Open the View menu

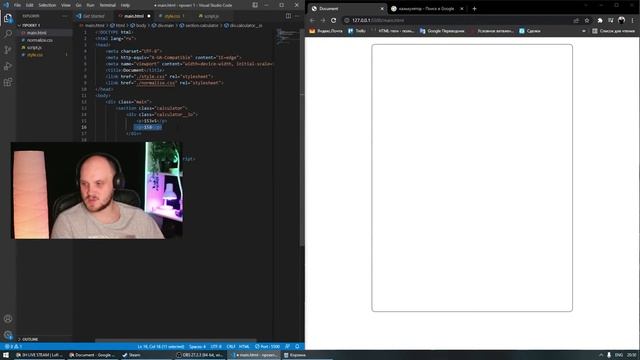[66, 5]
